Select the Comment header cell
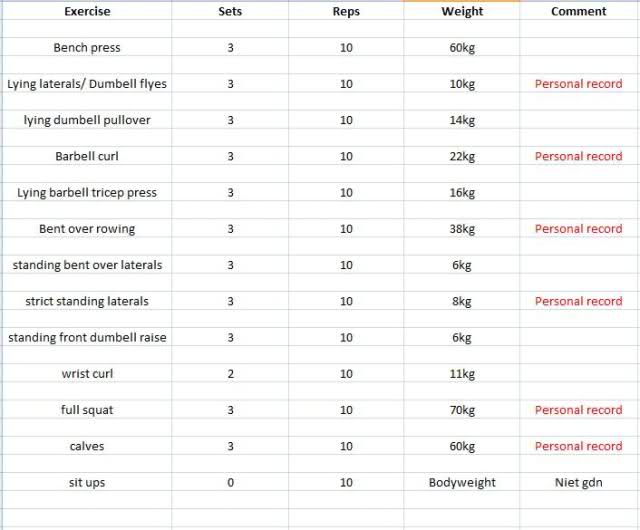 click(578, 12)
